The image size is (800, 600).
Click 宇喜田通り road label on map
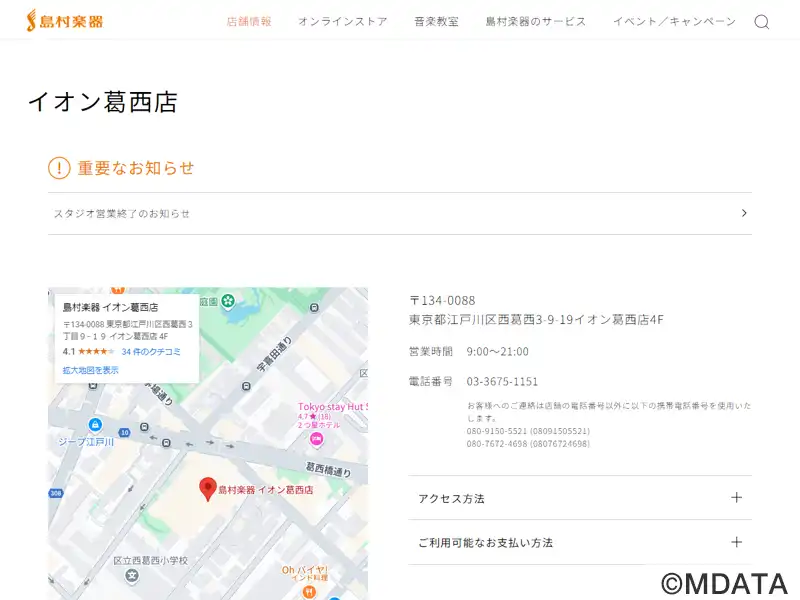click(274, 354)
